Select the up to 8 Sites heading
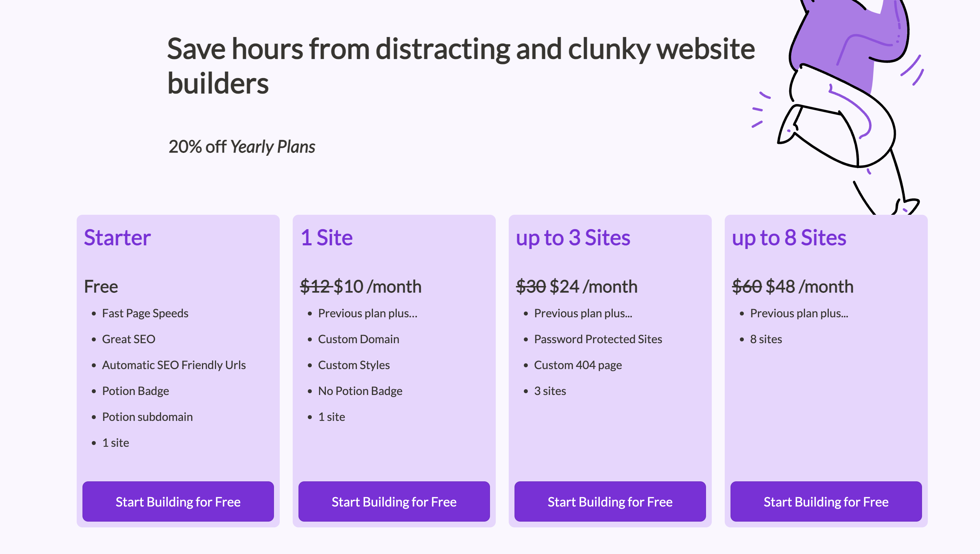 [789, 237]
